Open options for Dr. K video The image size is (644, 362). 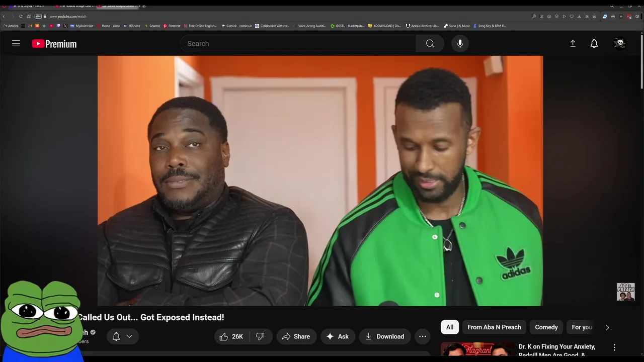[614, 347]
